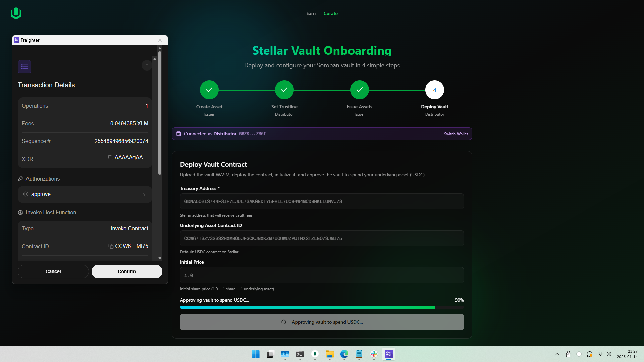644x362 pixels.
Task: Open Slack from the Windows taskbar
Action: (374, 354)
